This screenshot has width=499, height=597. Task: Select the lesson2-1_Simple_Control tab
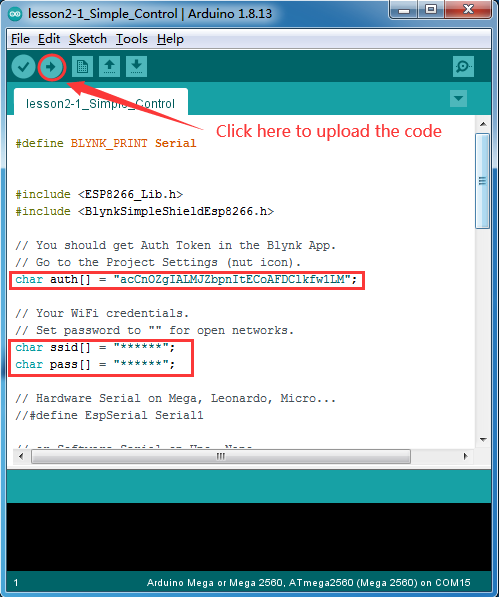point(100,103)
